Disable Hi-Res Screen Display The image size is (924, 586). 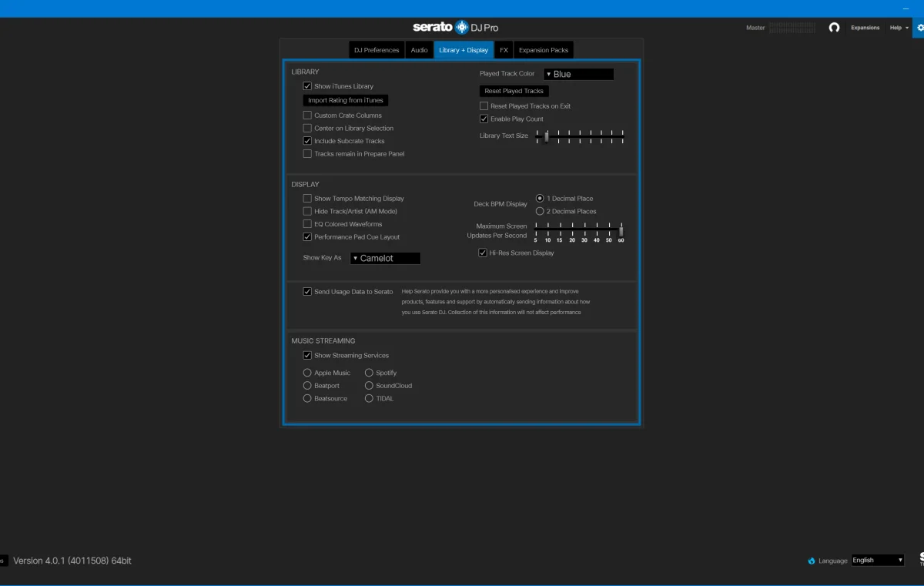click(483, 253)
